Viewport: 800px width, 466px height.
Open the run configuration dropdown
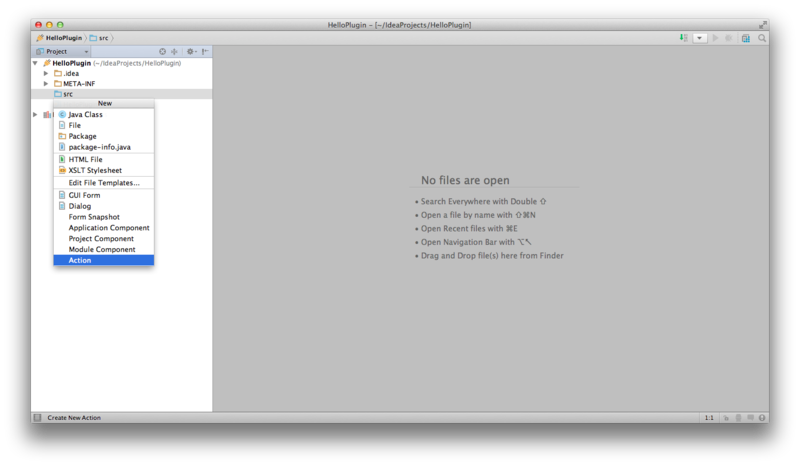[699, 38]
